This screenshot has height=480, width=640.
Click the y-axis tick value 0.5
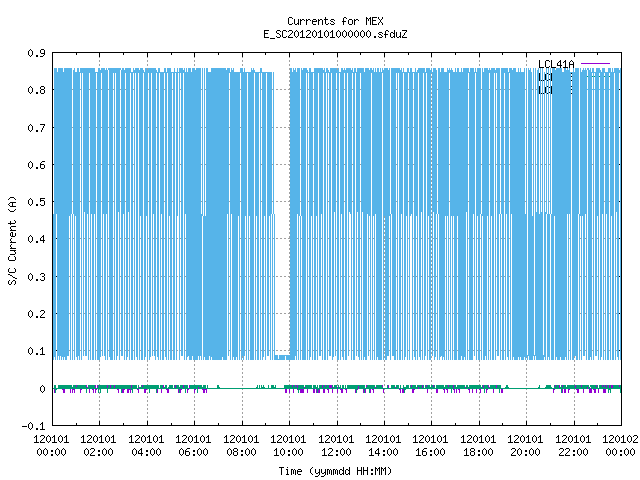pos(36,202)
